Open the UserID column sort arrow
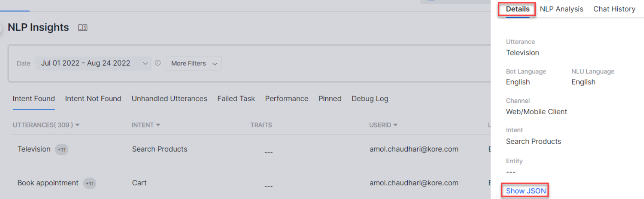This screenshot has width=644, height=199. pyautogui.click(x=395, y=125)
